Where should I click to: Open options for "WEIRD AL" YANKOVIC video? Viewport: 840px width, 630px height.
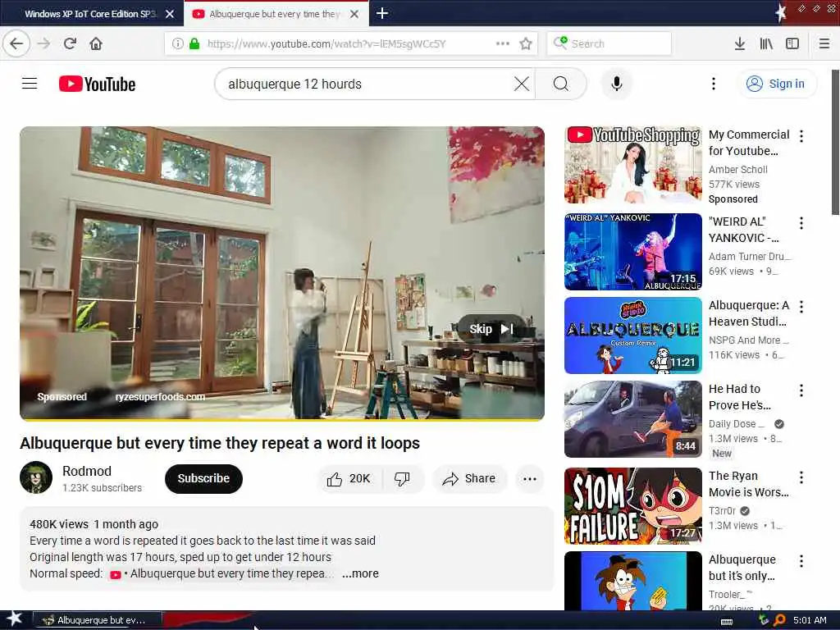[801, 223]
